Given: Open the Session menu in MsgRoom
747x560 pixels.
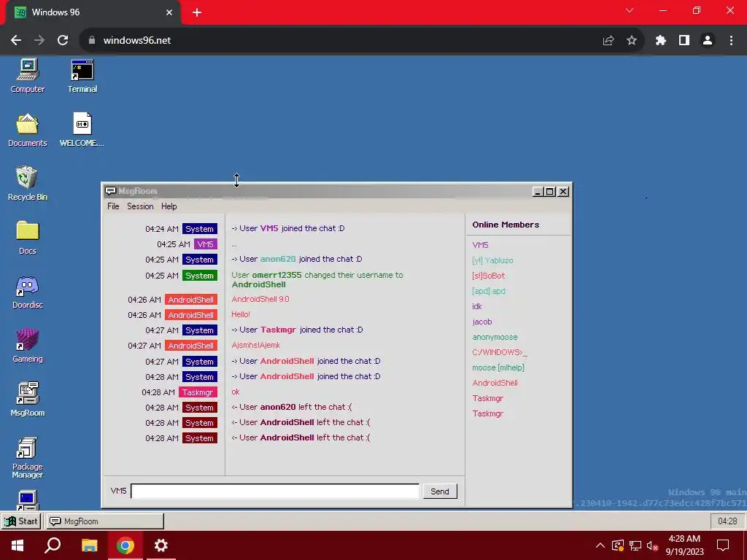Looking at the screenshot, I should point(140,206).
